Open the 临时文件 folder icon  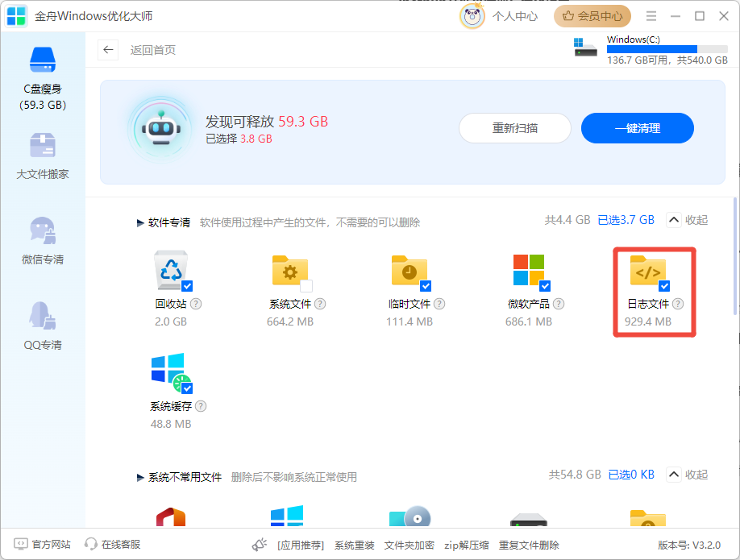[409, 271]
